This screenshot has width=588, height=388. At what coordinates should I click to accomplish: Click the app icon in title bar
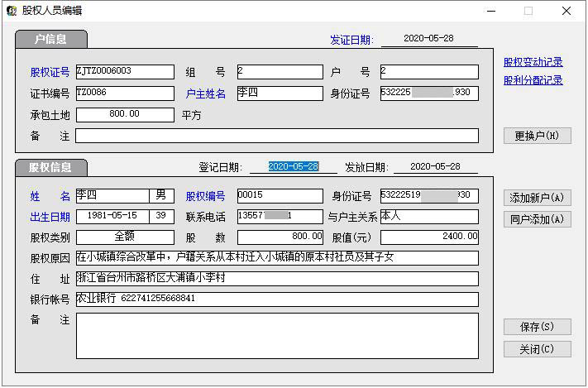pos(11,11)
